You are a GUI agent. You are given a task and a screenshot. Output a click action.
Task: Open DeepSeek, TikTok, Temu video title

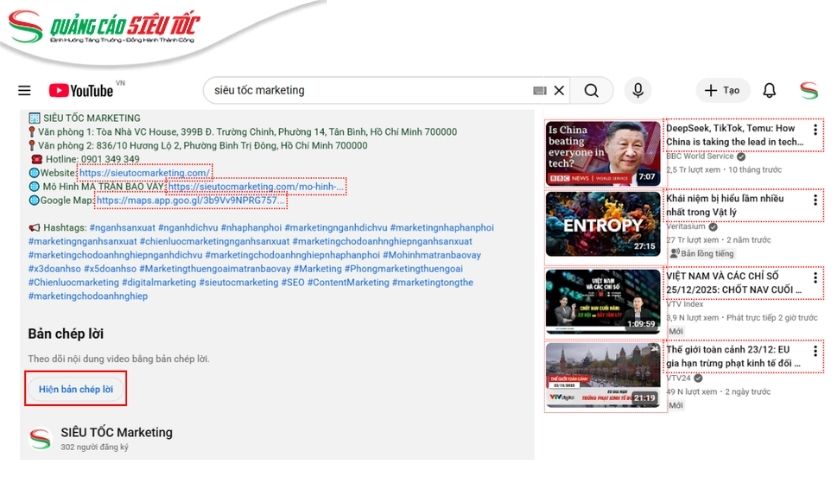[x=734, y=135]
